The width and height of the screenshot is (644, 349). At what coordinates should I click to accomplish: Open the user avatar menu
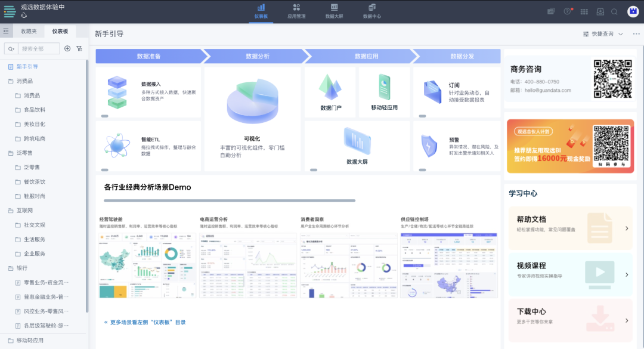[x=633, y=11]
